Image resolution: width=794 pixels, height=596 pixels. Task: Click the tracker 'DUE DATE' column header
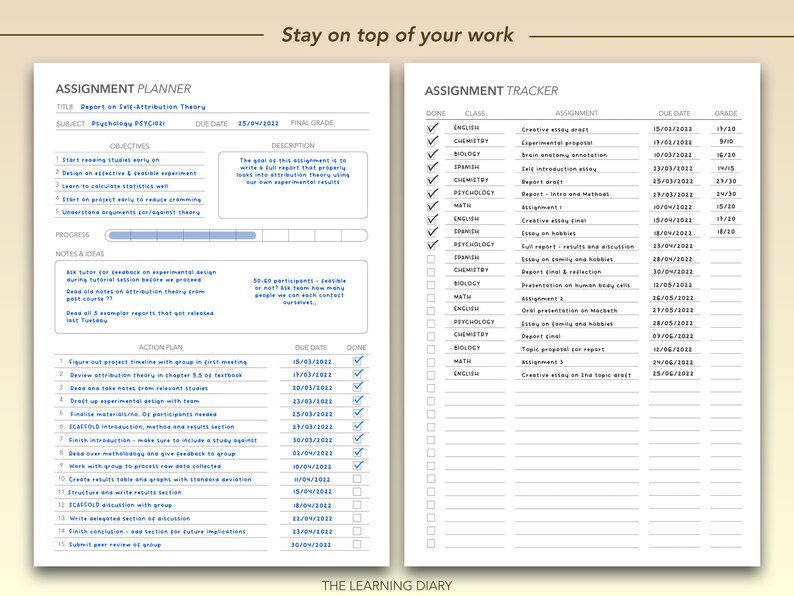click(x=674, y=113)
